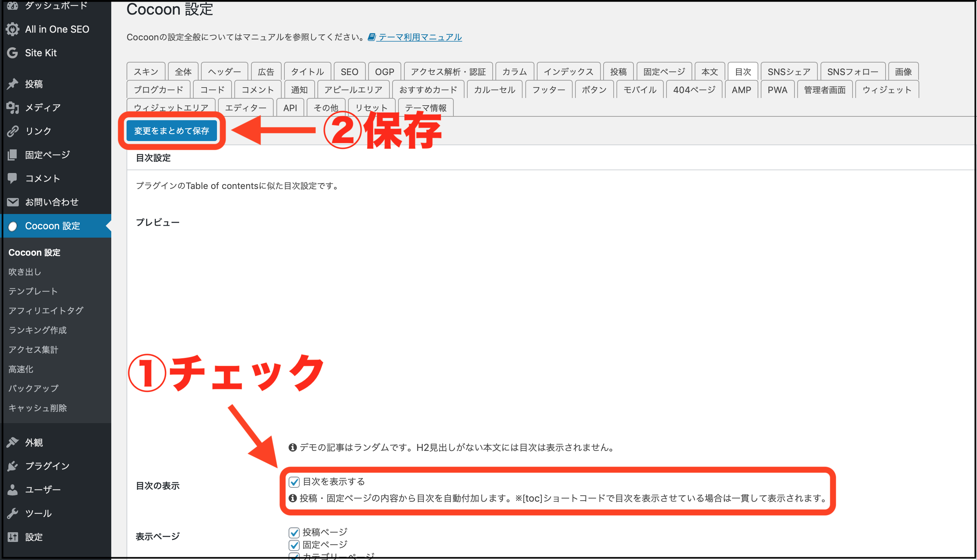Click the media icon beside メディア
The width and height of the screenshot is (977, 560).
pyautogui.click(x=13, y=108)
